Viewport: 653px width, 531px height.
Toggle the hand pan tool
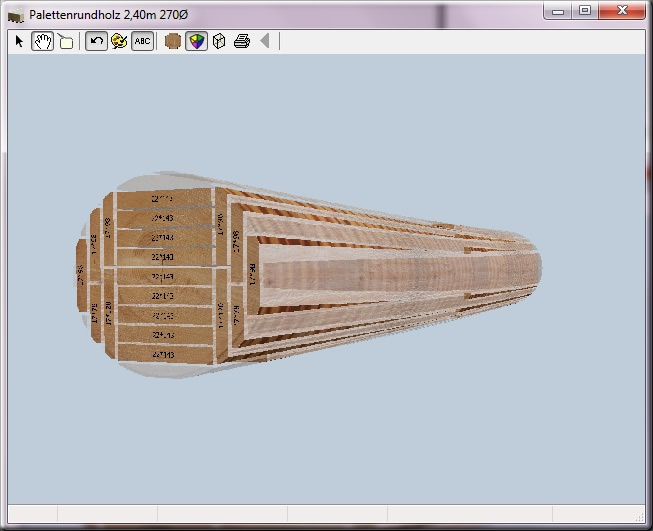pyautogui.click(x=42, y=41)
